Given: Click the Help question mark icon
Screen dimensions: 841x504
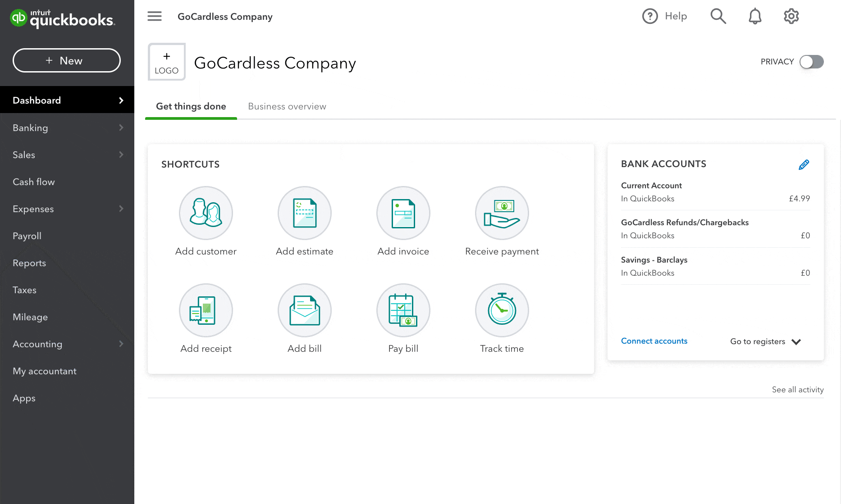Looking at the screenshot, I should click(x=650, y=16).
